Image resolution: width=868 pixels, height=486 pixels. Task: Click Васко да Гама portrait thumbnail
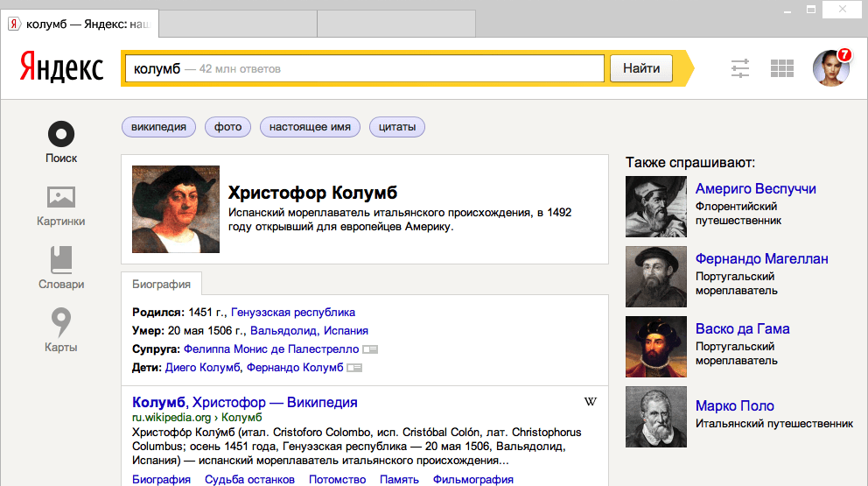click(656, 347)
